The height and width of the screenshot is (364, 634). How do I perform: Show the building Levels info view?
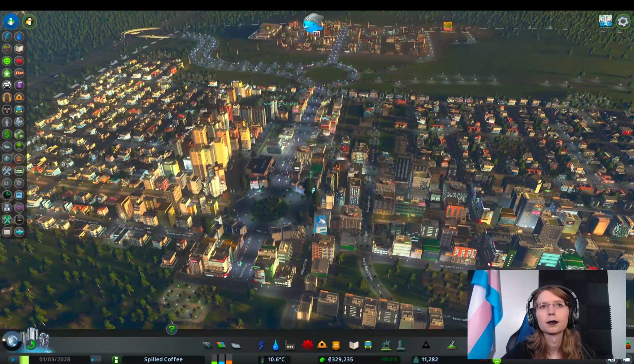tap(7, 73)
